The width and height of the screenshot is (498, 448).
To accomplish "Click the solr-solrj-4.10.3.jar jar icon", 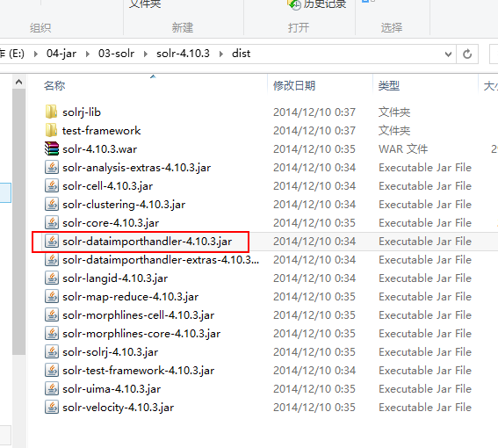I will (52, 351).
